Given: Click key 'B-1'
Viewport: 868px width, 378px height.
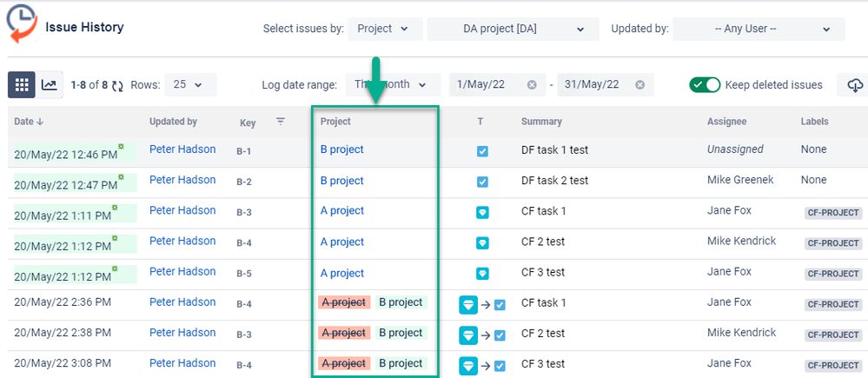Looking at the screenshot, I should coord(244,151).
